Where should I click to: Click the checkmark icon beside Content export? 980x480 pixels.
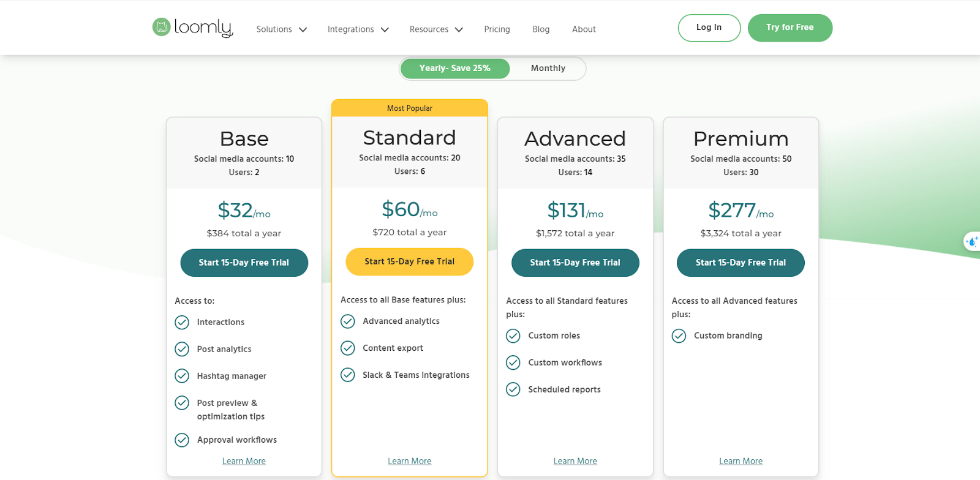[348, 348]
